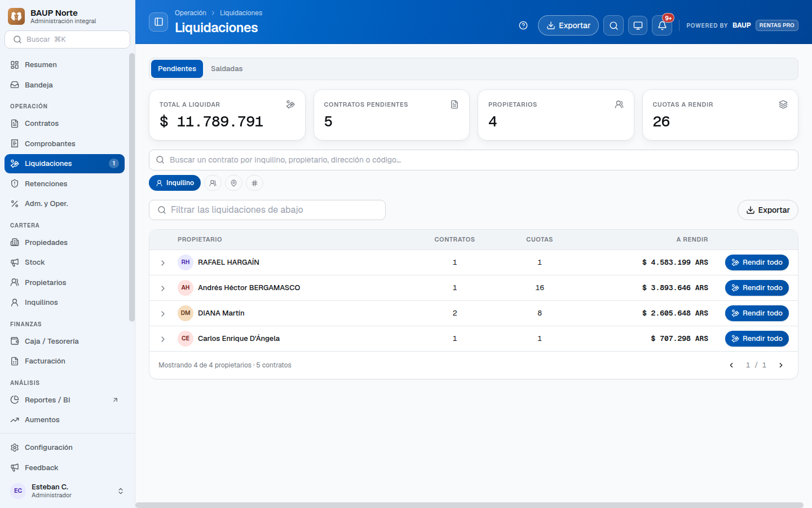Open Aumentos in sidebar
812x508 pixels.
(64, 420)
